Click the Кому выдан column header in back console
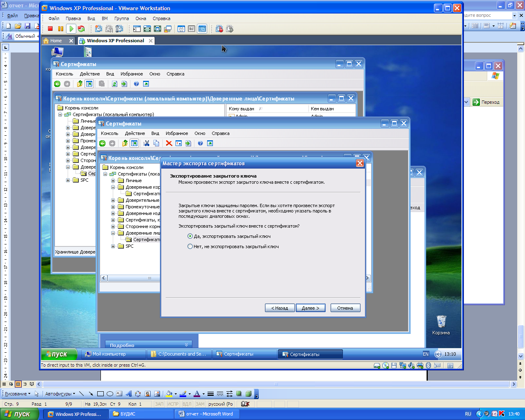This screenshot has height=420, width=525. (267, 109)
